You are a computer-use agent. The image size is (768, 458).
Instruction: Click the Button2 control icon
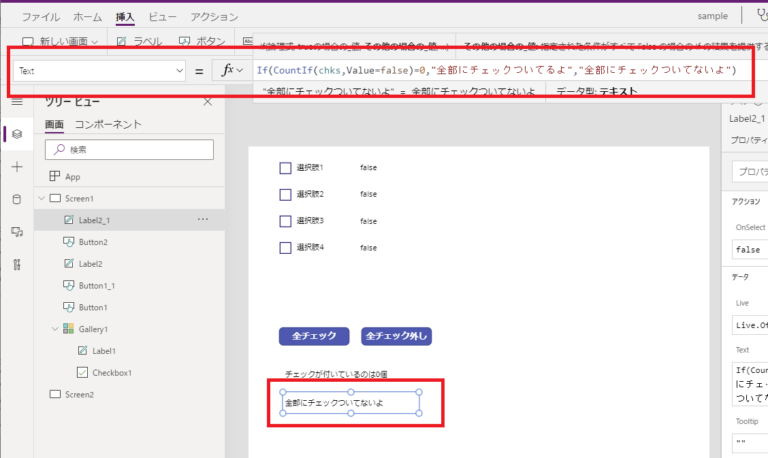pos(69,242)
